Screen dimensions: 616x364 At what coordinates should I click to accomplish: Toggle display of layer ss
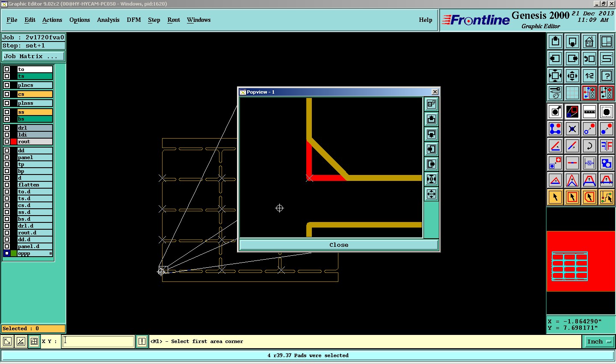[7, 112]
